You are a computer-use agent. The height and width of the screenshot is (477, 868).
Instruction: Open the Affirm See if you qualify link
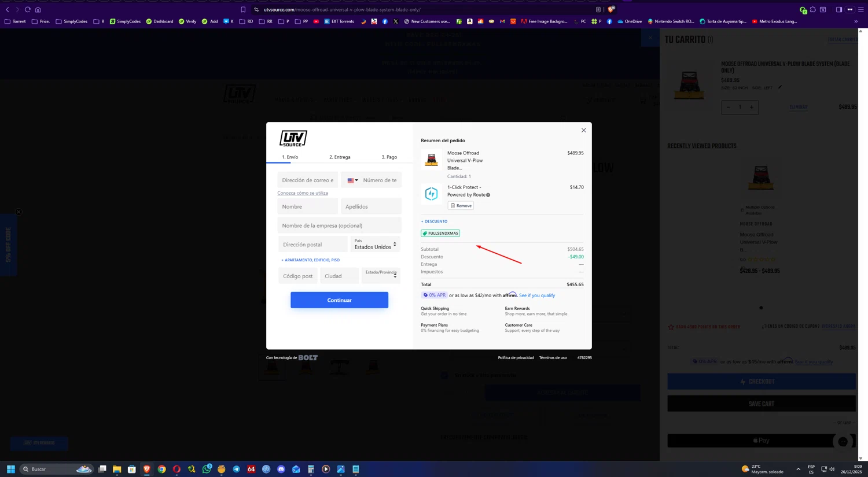click(536, 295)
